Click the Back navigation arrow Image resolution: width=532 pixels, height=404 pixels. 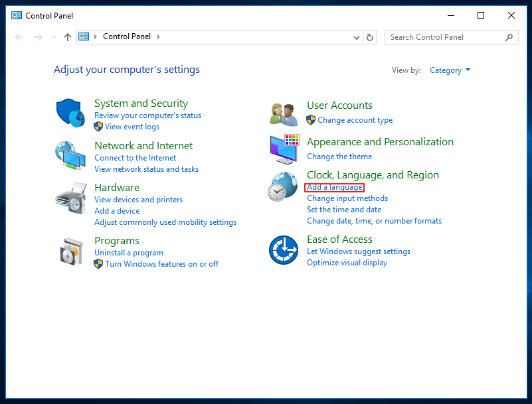click(x=19, y=37)
